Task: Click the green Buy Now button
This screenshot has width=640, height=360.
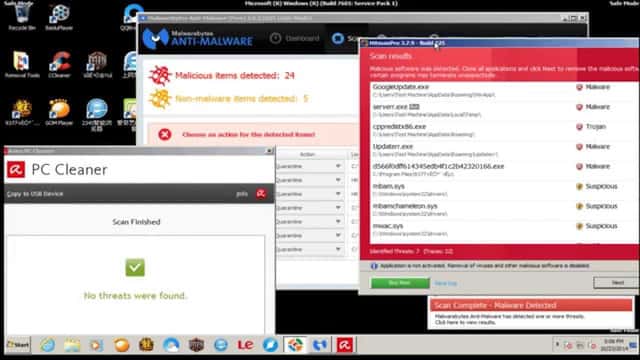Action: tap(400, 283)
